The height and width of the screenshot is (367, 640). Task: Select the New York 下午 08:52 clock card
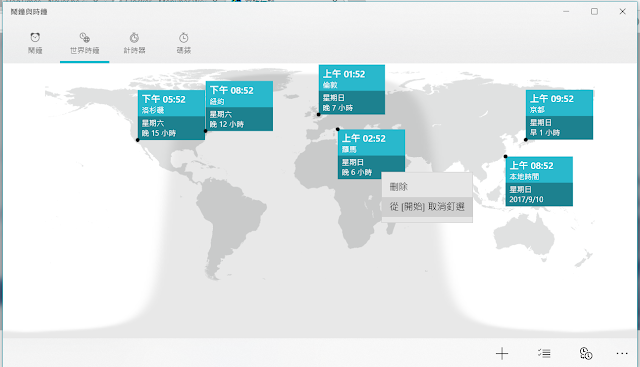[x=239, y=106]
